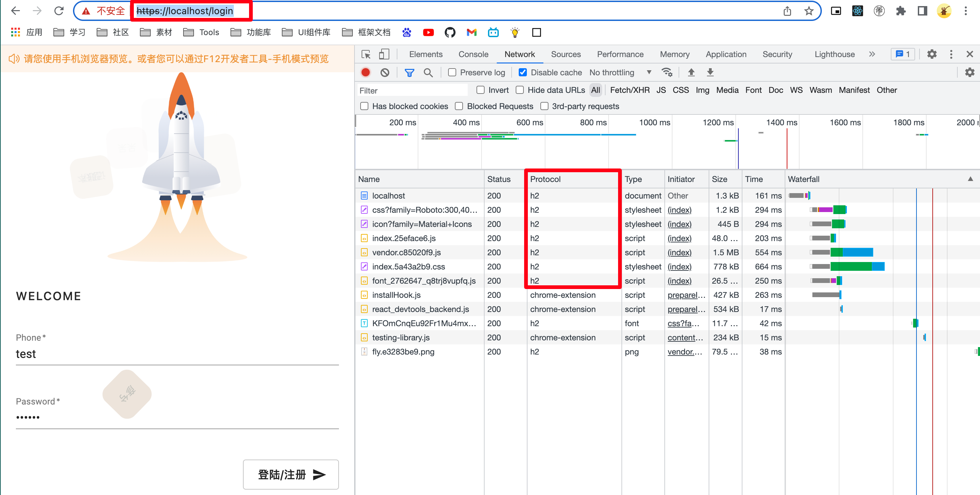Import HAR file with upload arrow
The height and width of the screenshot is (495, 980).
pos(691,72)
